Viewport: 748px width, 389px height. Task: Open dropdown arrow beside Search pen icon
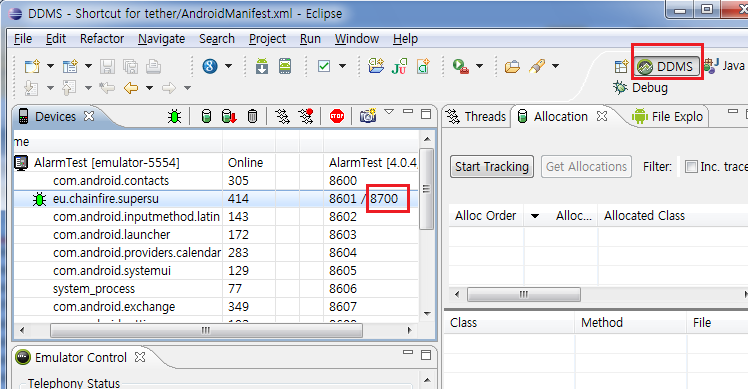tap(555, 66)
